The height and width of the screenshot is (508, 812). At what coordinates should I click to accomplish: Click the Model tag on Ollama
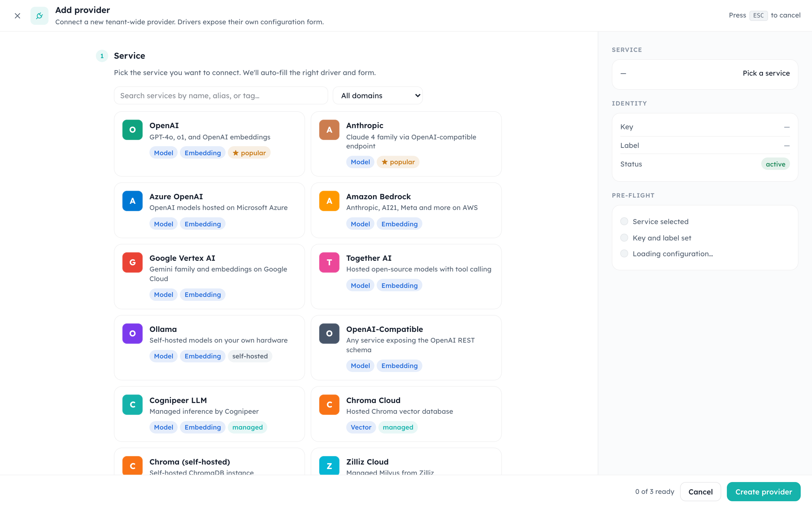(164, 356)
